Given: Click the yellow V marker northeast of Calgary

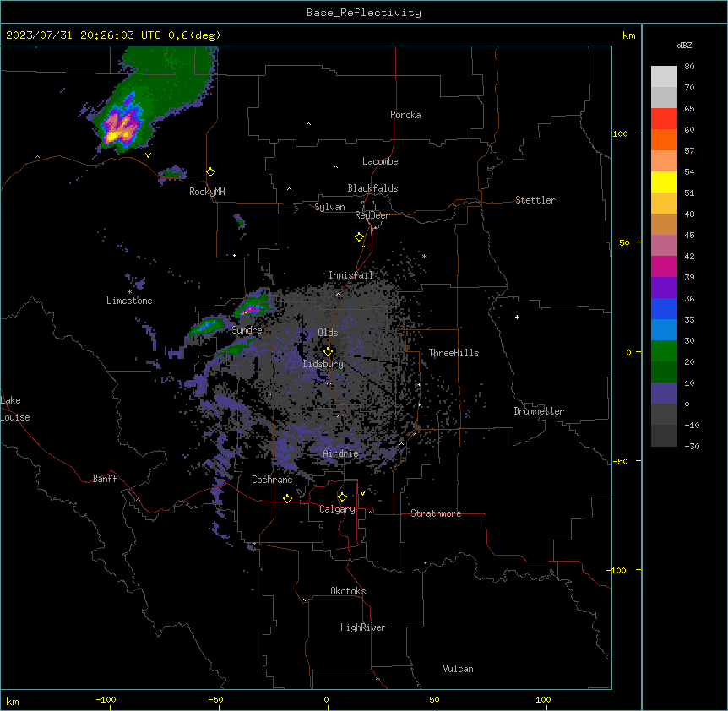Looking at the screenshot, I should click(362, 493).
